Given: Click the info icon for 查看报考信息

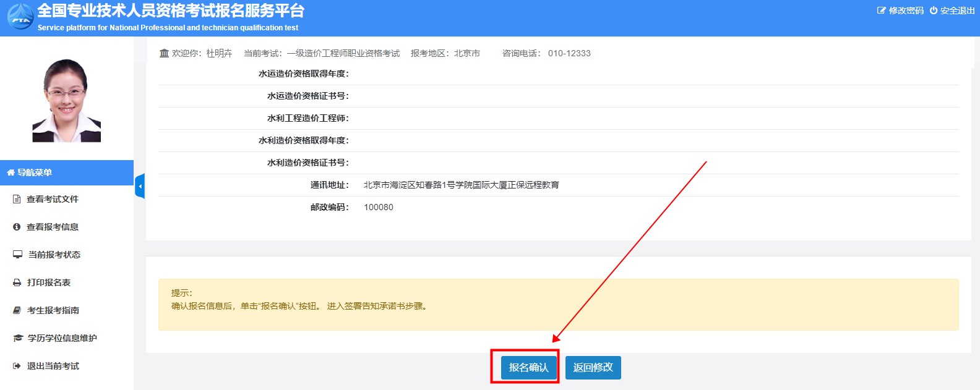Looking at the screenshot, I should coord(17,227).
